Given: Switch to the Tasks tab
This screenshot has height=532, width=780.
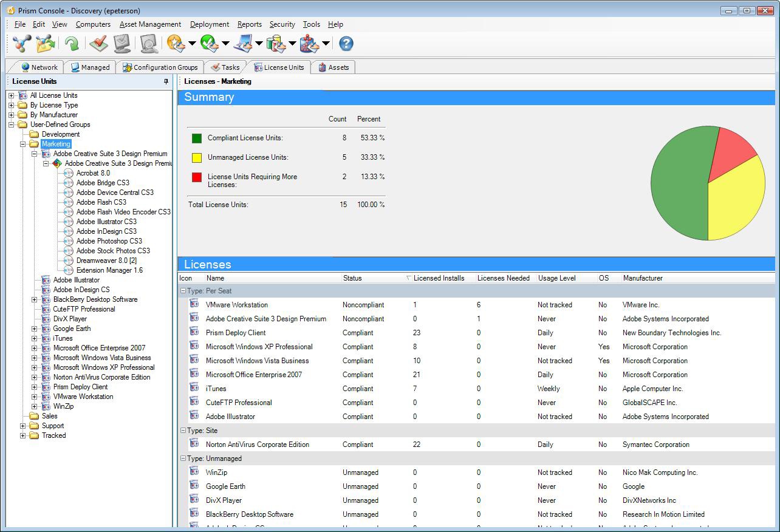Looking at the screenshot, I should (225, 67).
